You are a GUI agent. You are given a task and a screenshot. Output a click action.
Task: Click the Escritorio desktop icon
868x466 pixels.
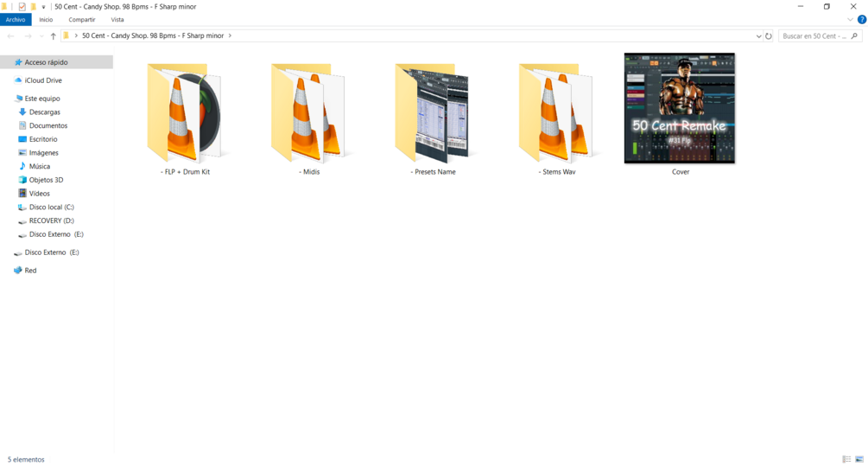(22, 139)
